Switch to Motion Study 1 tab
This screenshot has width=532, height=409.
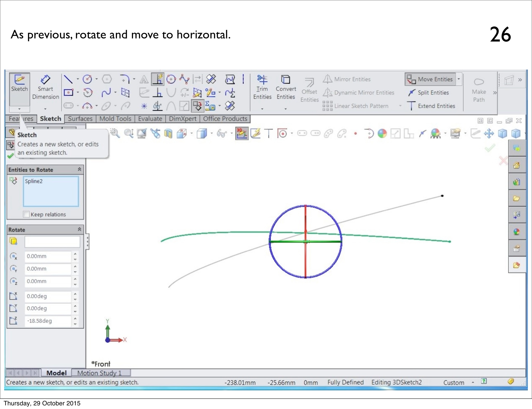click(x=100, y=373)
